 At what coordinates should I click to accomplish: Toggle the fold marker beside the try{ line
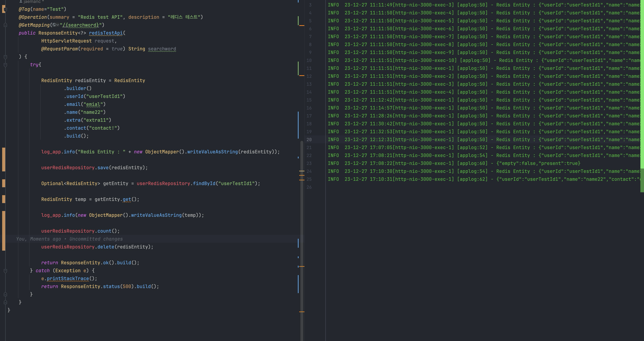pos(5,65)
